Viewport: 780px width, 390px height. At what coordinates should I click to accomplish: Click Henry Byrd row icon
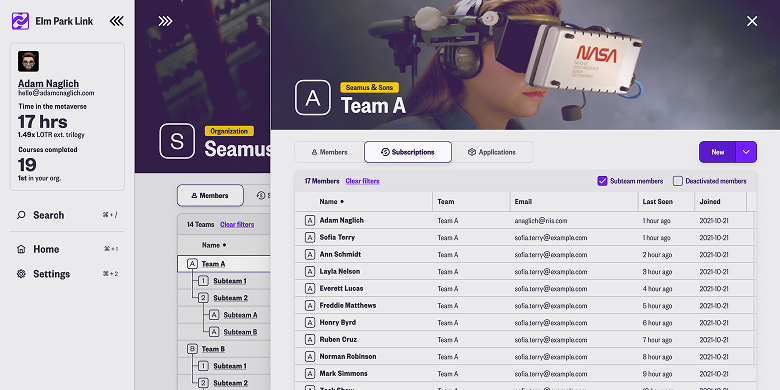(309, 322)
